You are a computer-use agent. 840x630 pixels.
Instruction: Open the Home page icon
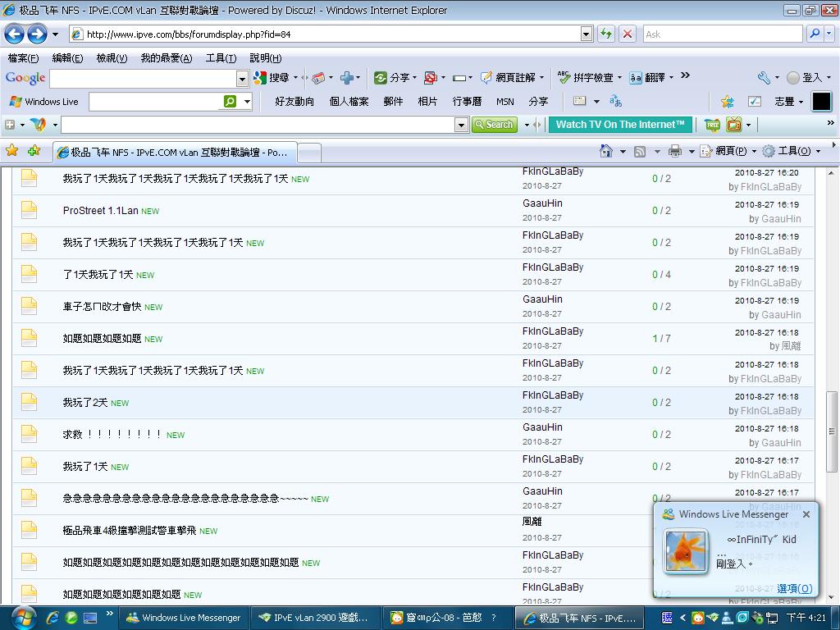pyautogui.click(x=606, y=151)
